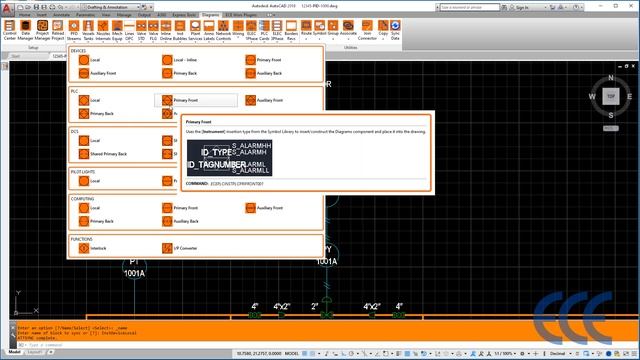
Task: Insert COMPUTING Primary Front bubble
Action: coord(180,208)
